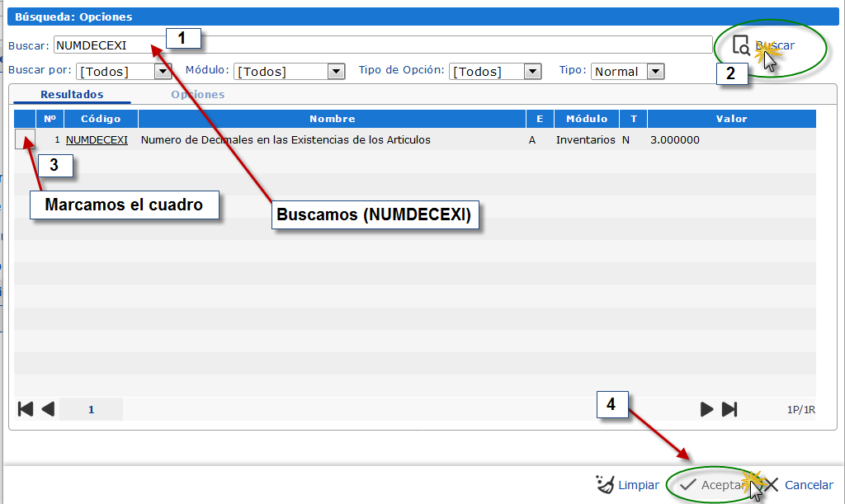Image resolution: width=845 pixels, height=504 pixels.
Task: Click the Buscar search link
Action: pyautogui.click(x=775, y=45)
